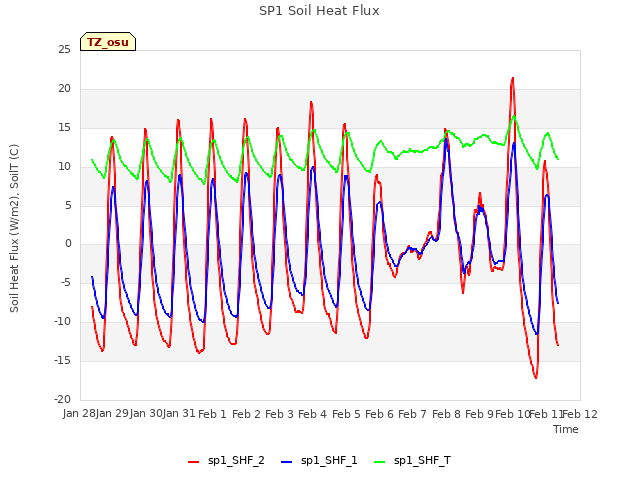Click the Time x-axis label
This screenshot has width=640, height=480.
[566, 429]
